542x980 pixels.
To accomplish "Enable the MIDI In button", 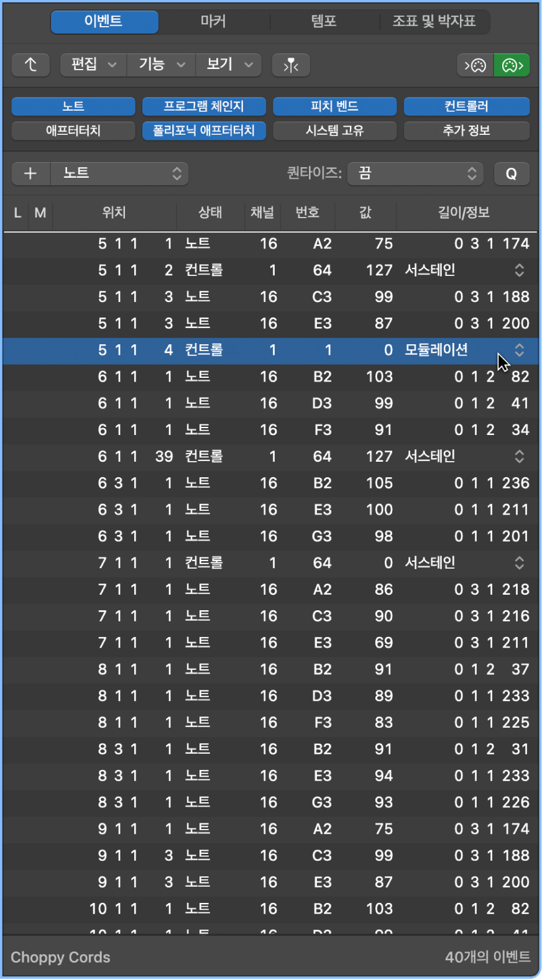I will click(x=475, y=65).
